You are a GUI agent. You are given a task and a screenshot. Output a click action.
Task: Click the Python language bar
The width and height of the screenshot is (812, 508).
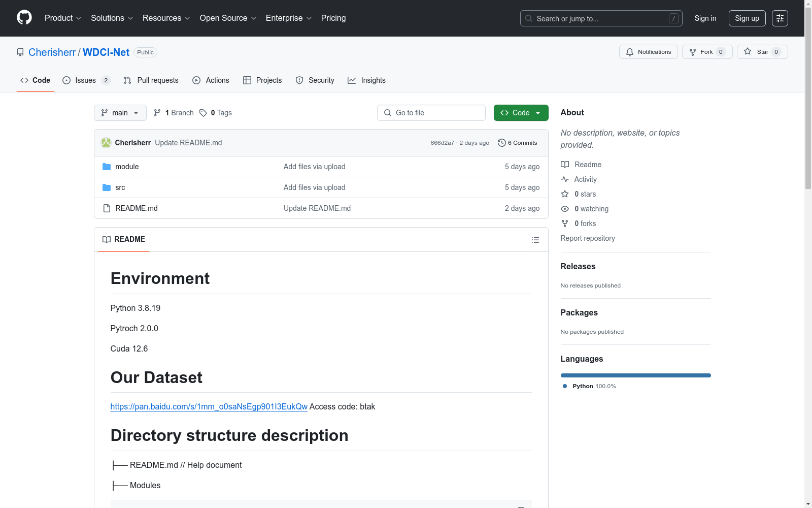[x=635, y=375]
